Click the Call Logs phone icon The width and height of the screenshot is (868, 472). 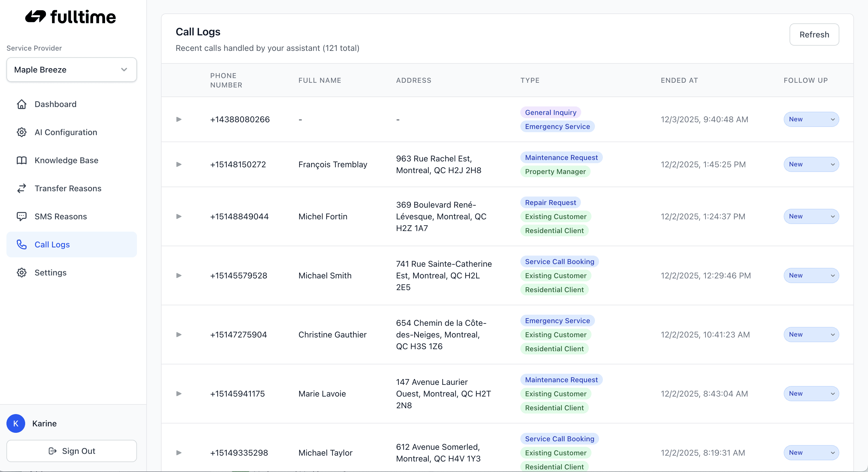pos(22,244)
